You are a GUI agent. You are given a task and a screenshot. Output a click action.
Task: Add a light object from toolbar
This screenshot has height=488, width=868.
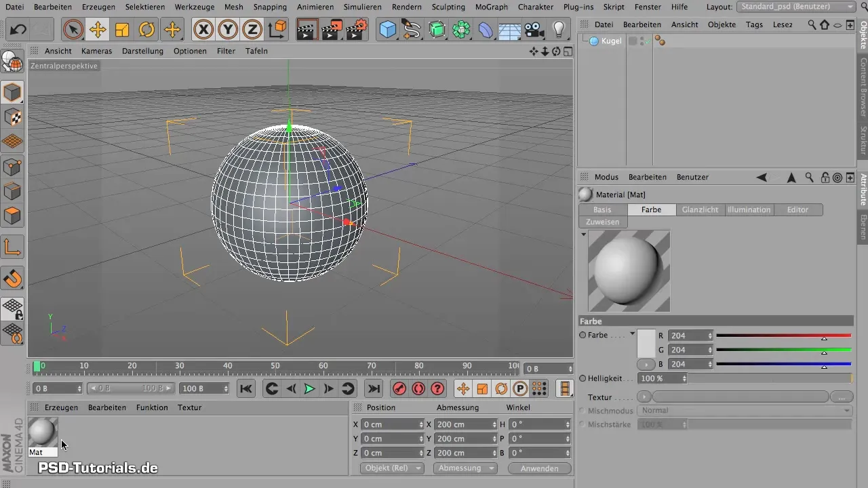point(559,30)
